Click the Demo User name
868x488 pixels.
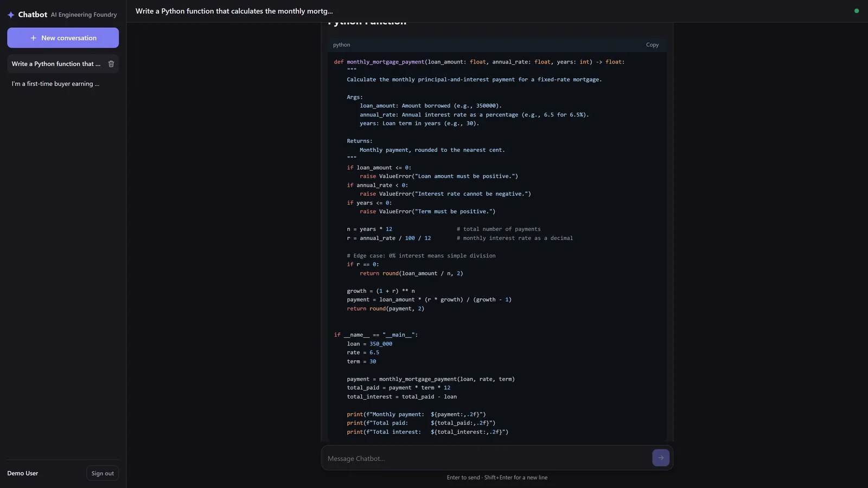tap(23, 473)
